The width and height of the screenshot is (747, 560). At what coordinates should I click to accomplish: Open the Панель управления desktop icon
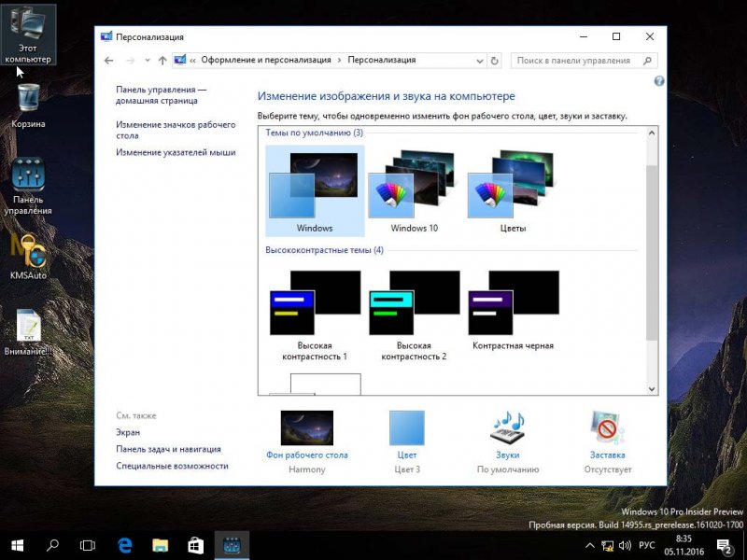click(28, 187)
